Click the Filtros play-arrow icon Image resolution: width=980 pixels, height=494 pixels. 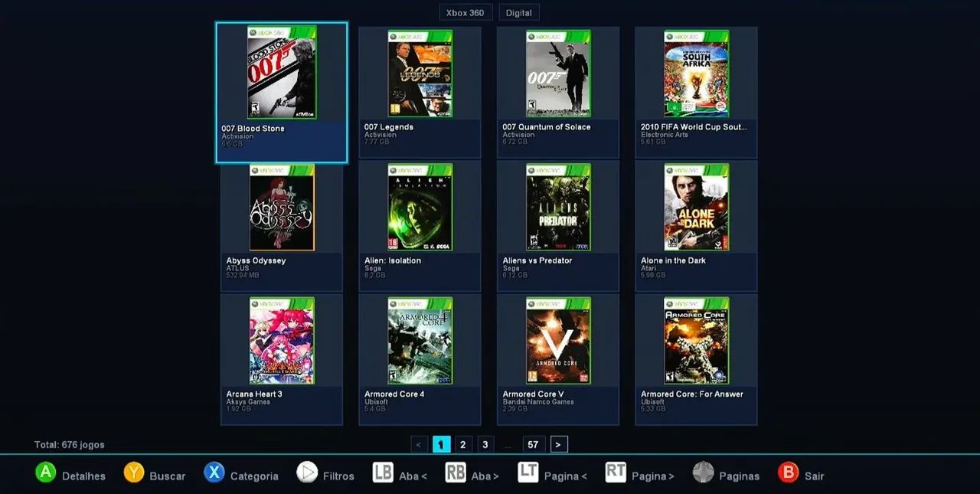[x=307, y=473]
